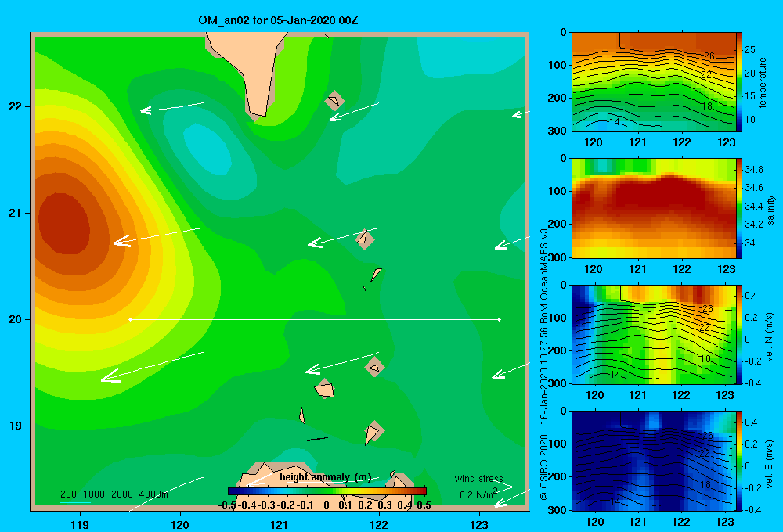
Task: Click the "© CSIRO 2020" copyright text
Action: click(x=544, y=467)
